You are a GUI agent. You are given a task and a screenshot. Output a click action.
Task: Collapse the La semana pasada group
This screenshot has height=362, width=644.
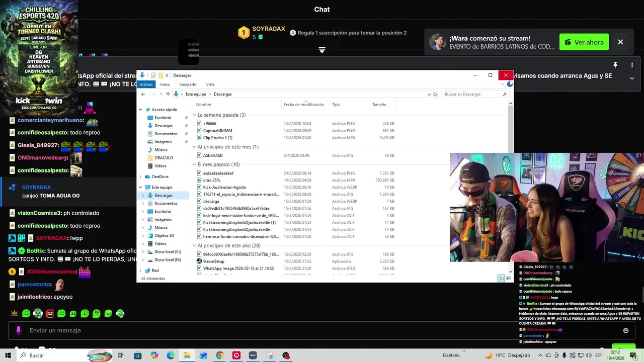(x=194, y=115)
